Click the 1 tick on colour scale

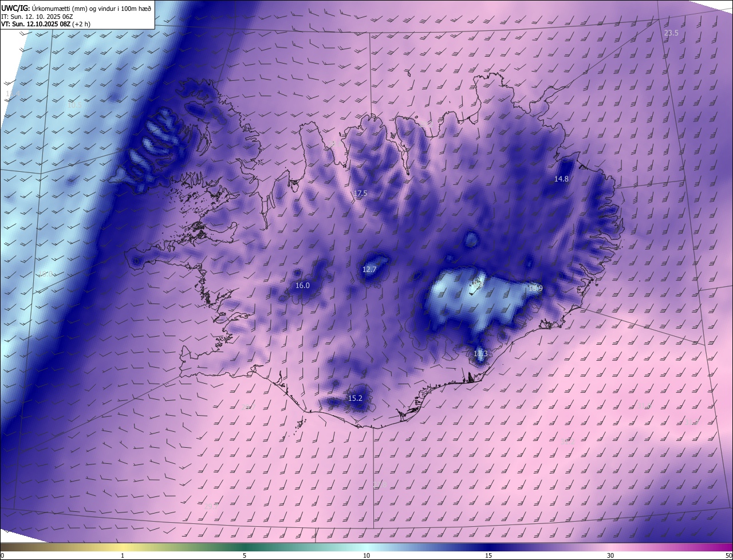click(123, 555)
